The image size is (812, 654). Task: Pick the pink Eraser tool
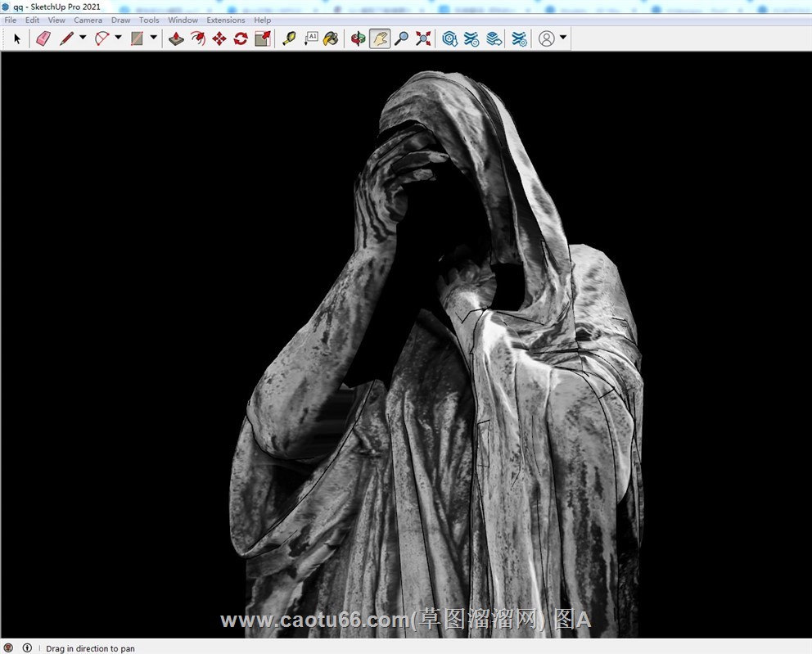43,38
